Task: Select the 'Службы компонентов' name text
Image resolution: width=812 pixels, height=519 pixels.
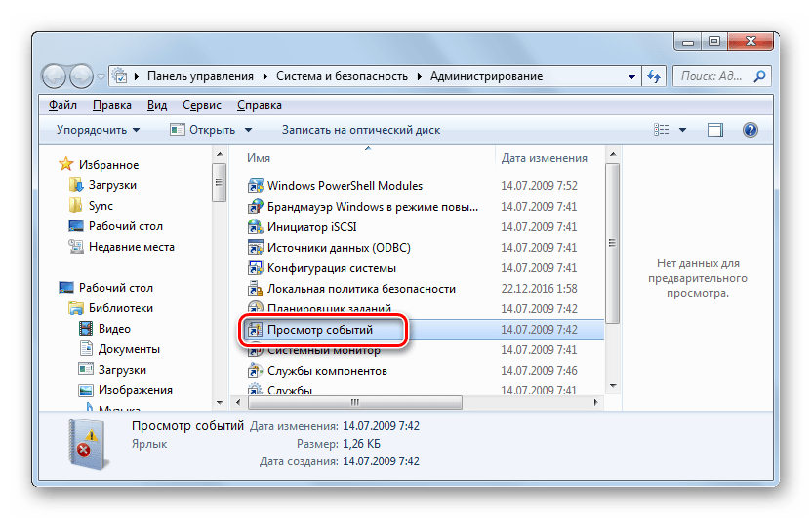Action: (x=327, y=371)
